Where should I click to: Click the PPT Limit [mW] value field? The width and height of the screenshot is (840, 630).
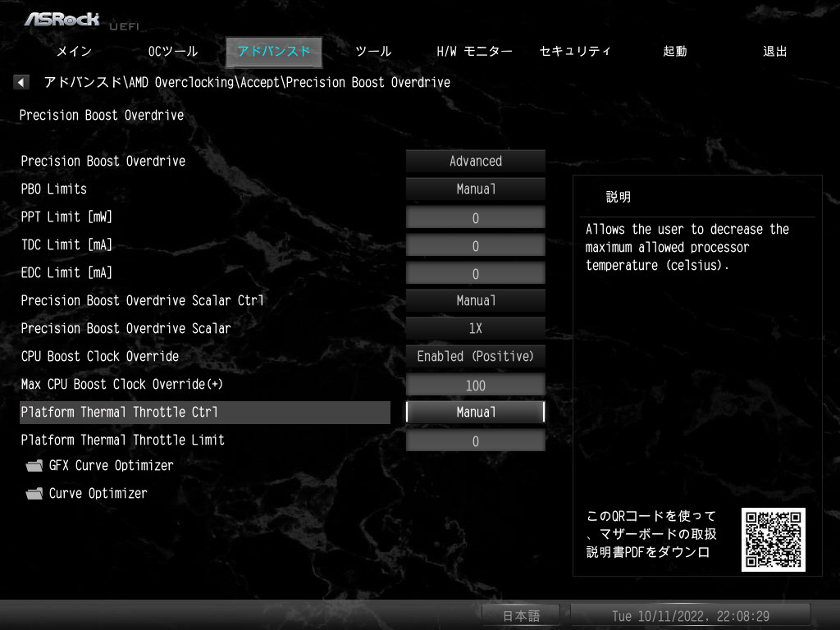pyautogui.click(x=475, y=217)
